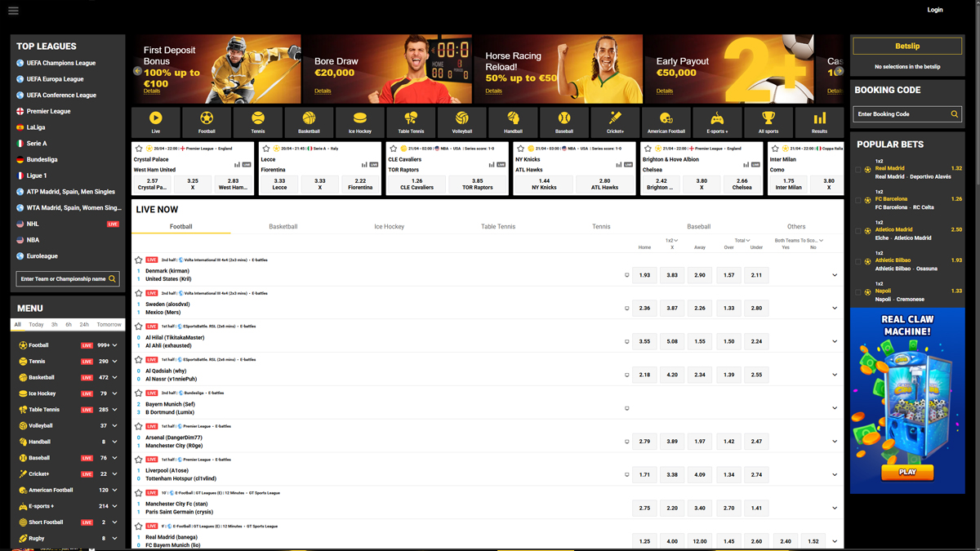Select the Basketball category icon

coord(309,118)
